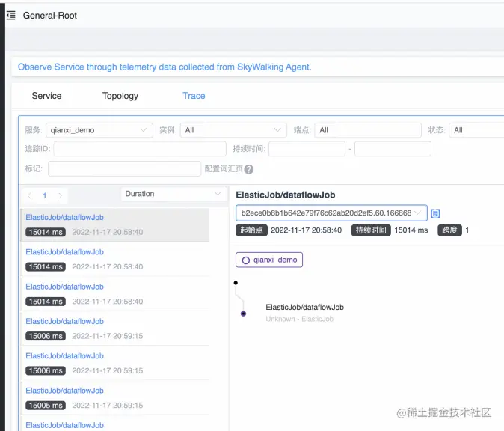Screen dimensions: 504x431
Task: Expand the trace ID b2ece0b8 dropdown
Action: [331, 213]
